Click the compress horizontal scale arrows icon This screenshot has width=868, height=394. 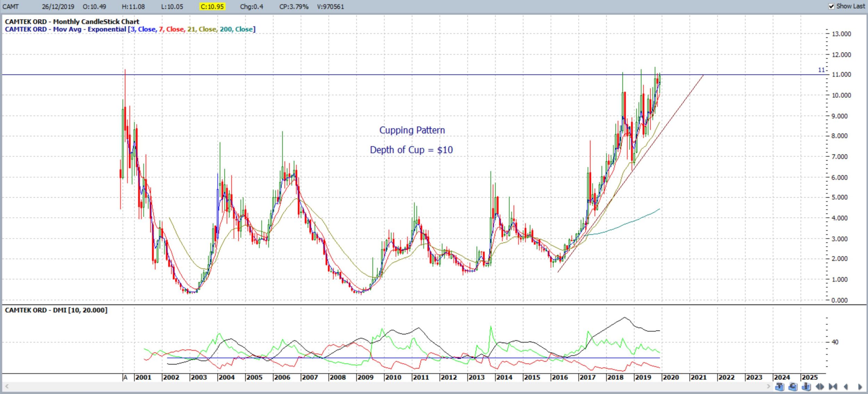pyautogui.click(x=833, y=386)
